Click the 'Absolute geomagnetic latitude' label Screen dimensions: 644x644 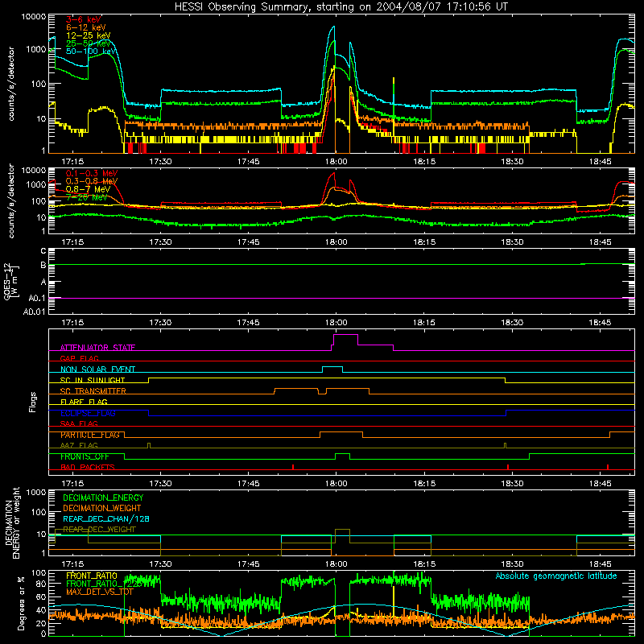coord(556,576)
